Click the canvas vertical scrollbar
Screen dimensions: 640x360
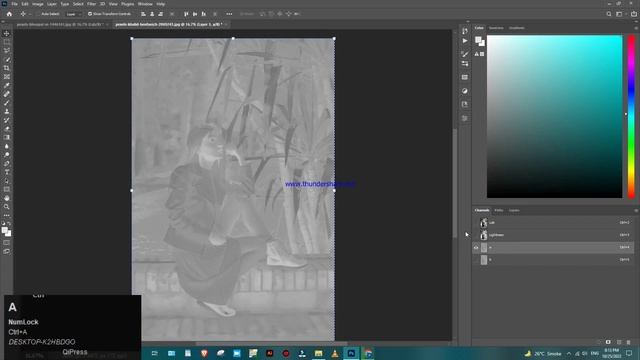(454, 182)
